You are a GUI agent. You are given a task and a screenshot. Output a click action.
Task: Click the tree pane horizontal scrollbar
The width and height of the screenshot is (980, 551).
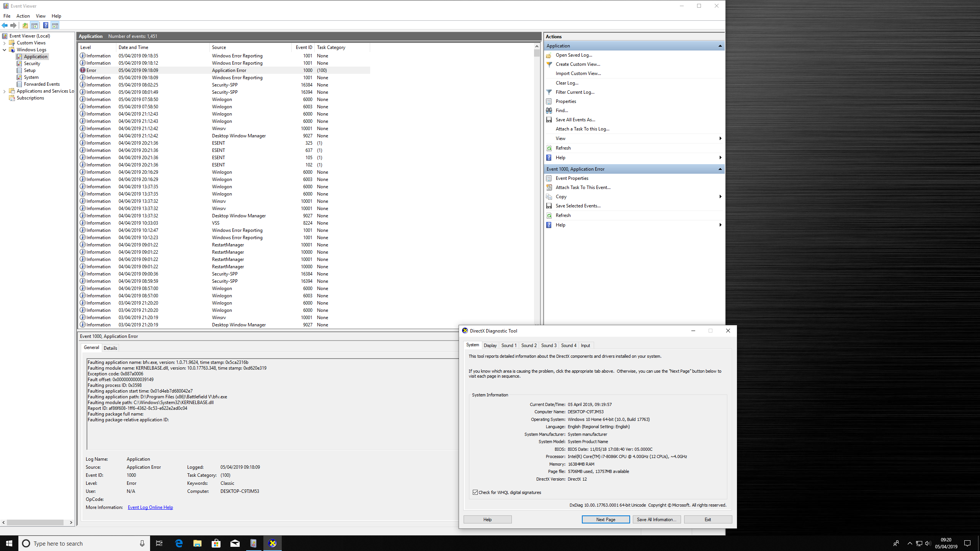click(x=37, y=522)
